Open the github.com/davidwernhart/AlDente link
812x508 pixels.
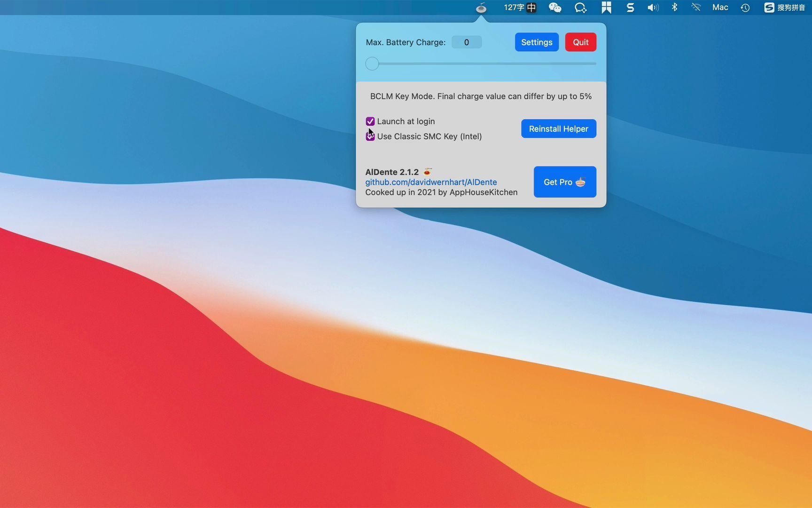point(431,182)
